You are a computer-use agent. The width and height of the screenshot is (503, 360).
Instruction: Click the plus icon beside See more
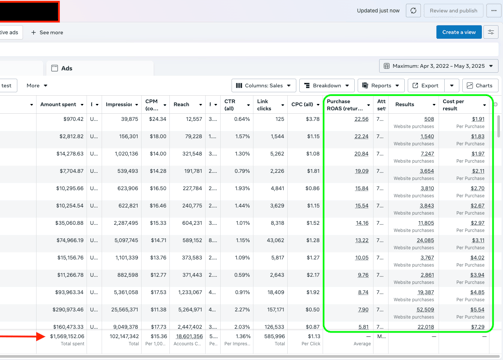pos(33,32)
